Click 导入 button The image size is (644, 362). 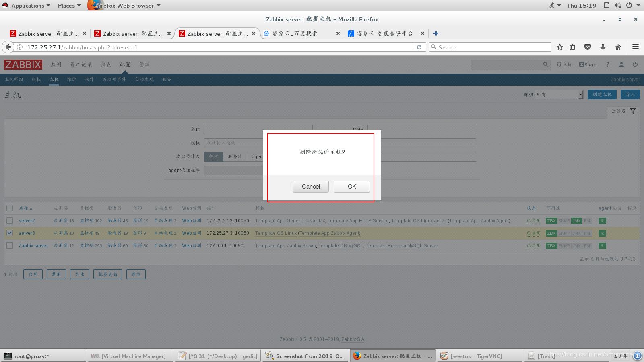(630, 95)
